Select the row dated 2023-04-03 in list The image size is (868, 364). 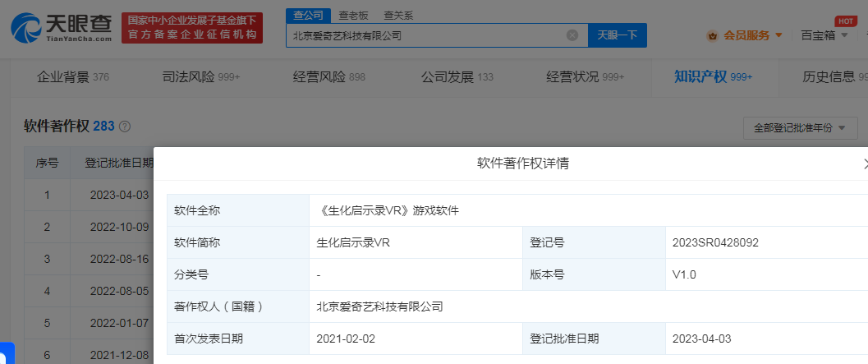pyautogui.click(x=89, y=195)
